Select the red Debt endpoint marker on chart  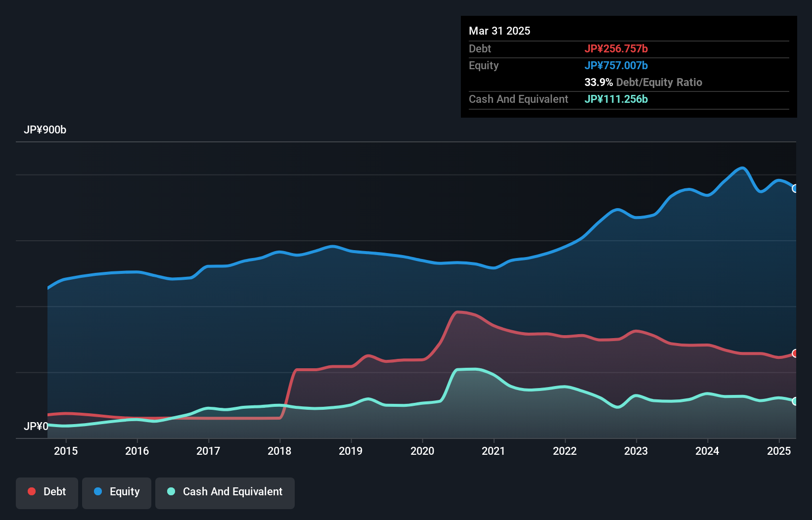795,353
